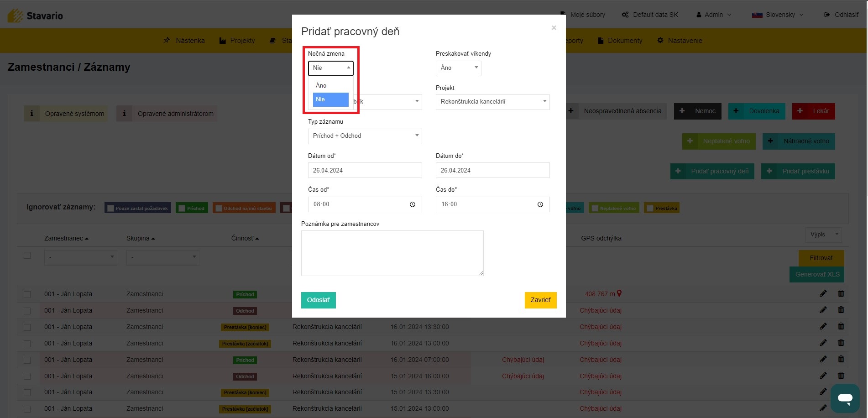868x418 pixels.
Task: Click the plus icon on Pridať prestávku
Action: [x=769, y=171]
